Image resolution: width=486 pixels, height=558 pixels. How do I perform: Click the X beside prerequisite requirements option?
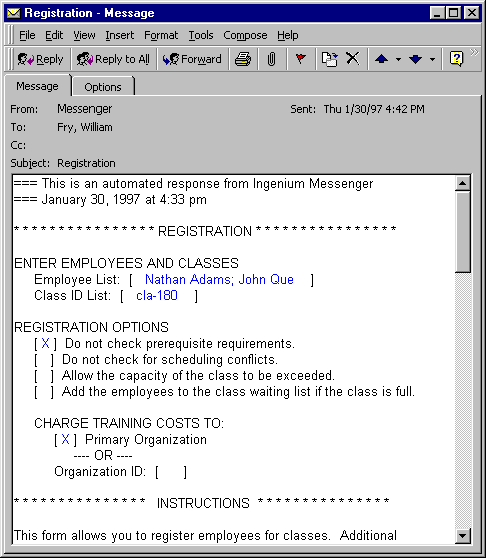45,343
